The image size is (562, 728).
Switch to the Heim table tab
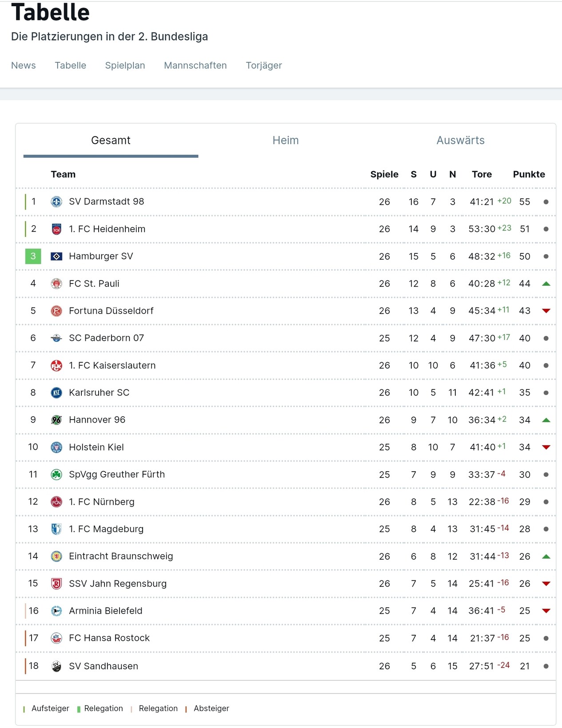tap(285, 140)
